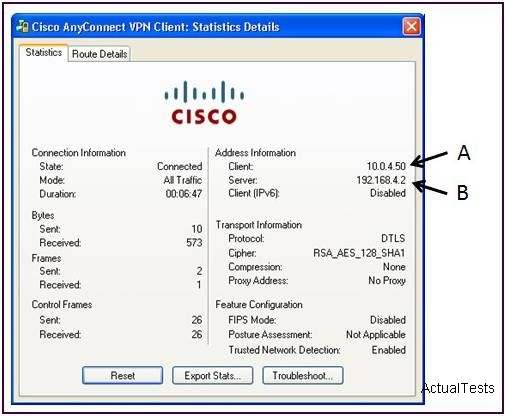Click the window title bar text
Screen dimensions: 505x416
(x=155, y=27)
